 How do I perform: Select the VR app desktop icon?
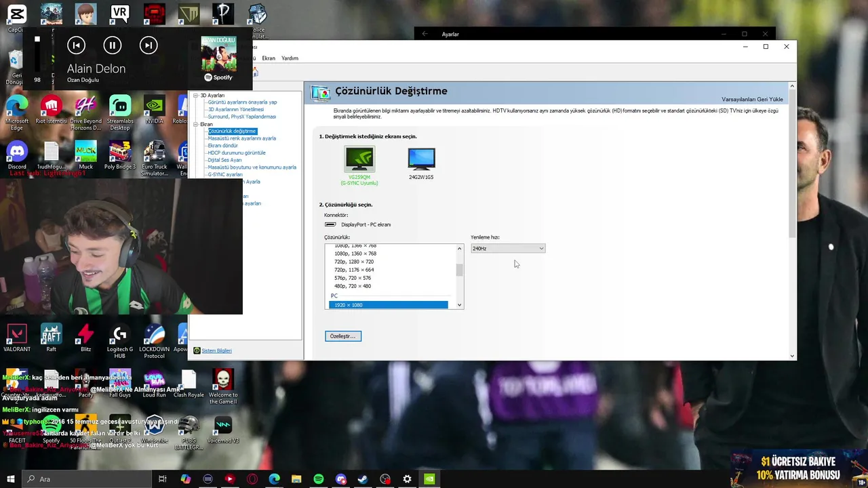tap(120, 14)
